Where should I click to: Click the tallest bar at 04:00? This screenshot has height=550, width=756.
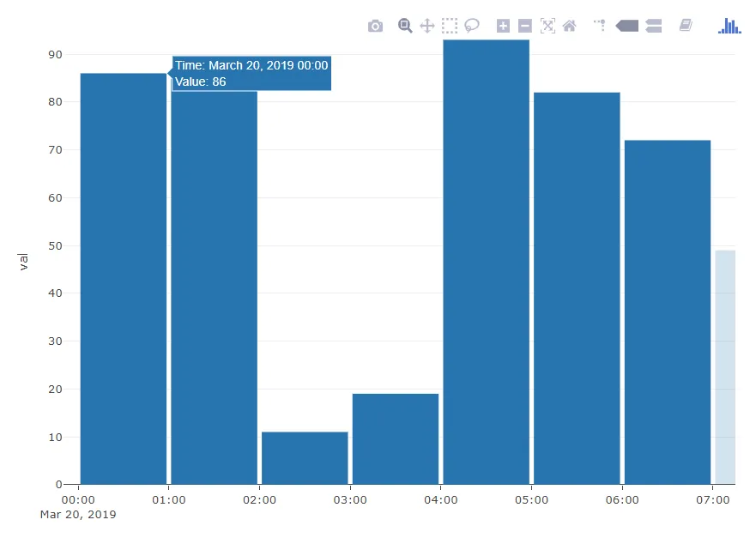click(486, 262)
